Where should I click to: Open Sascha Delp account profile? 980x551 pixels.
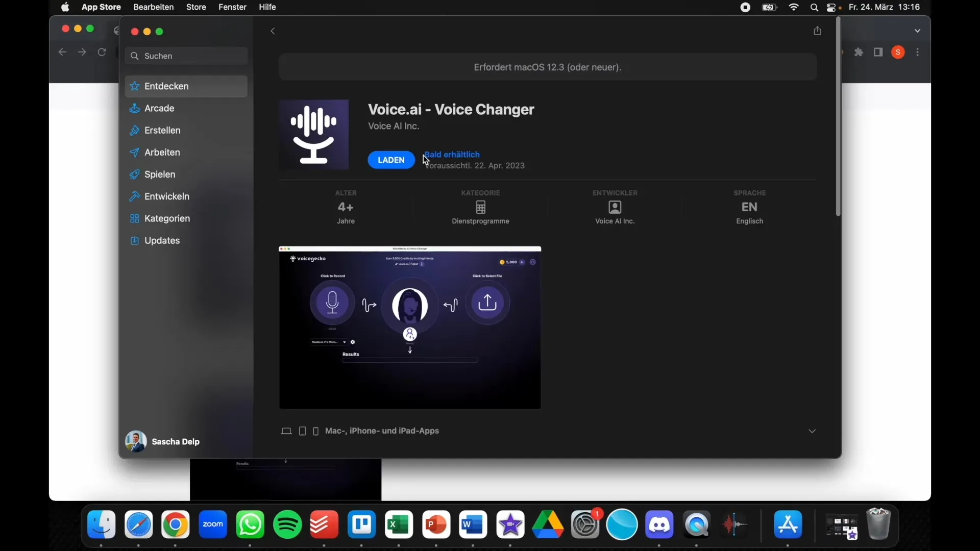coord(163,442)
